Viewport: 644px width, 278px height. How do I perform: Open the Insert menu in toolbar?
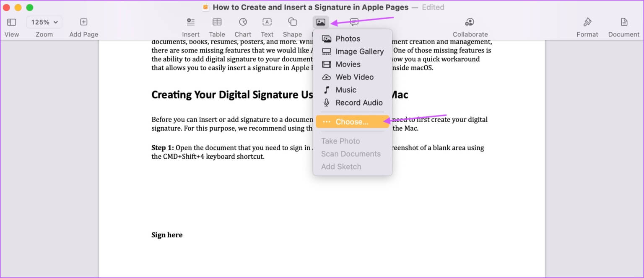(191, 22)
